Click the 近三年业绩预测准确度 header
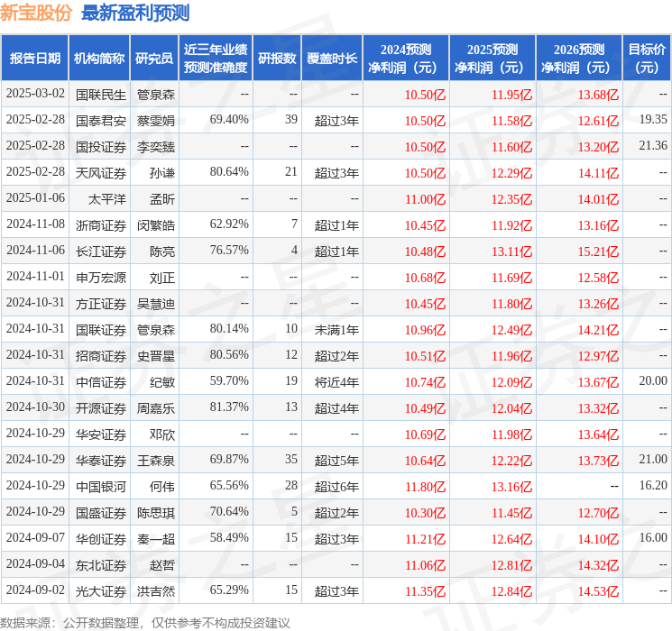The width and height of the screenshot is (672, 631). click(x=216, y=58)
